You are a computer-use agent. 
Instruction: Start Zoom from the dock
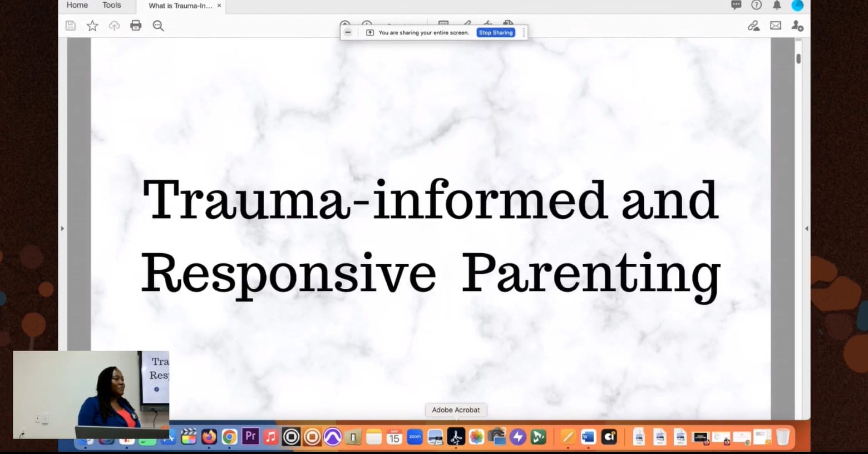pyautogui.click(x=414, y=437)
